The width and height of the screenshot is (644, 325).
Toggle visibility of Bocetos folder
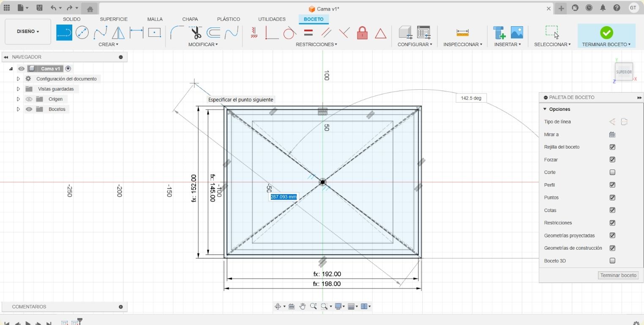coord(29,109)
